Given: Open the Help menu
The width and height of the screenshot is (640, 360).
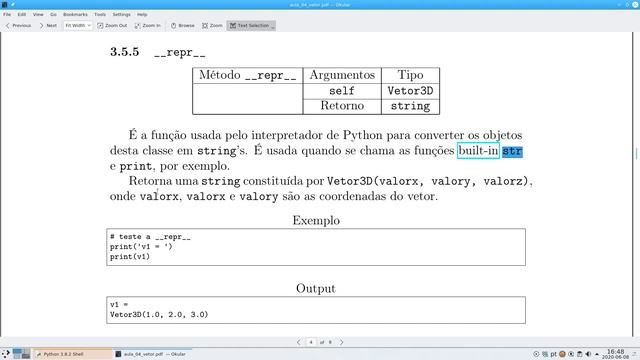Looking at the screenshot, I should tap(142, 14).
